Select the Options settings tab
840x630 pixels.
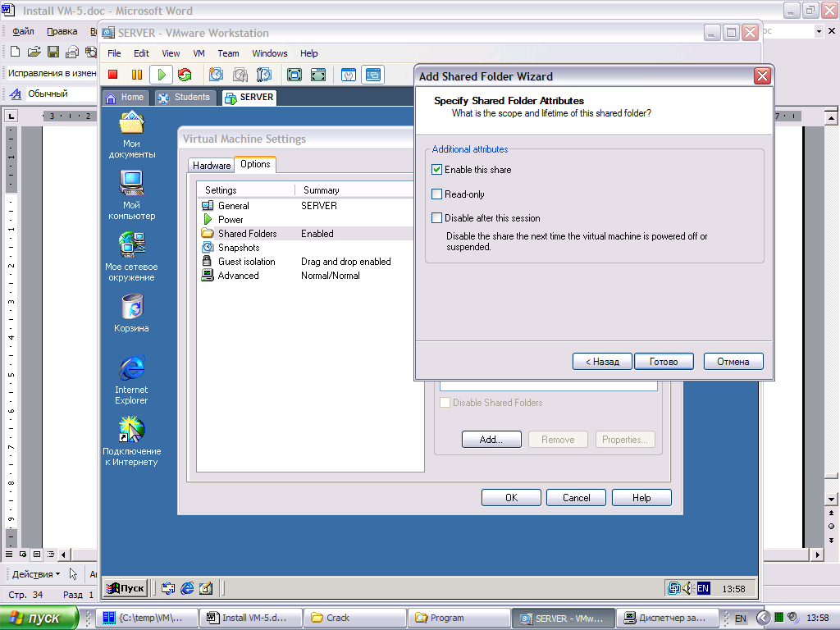[x=255, y=164]
